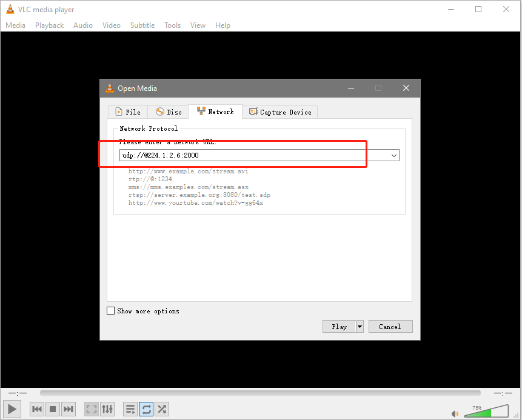Open the Help menu
Image resolution: width=522 pixels, height=420 pixels.
[223, 25]
